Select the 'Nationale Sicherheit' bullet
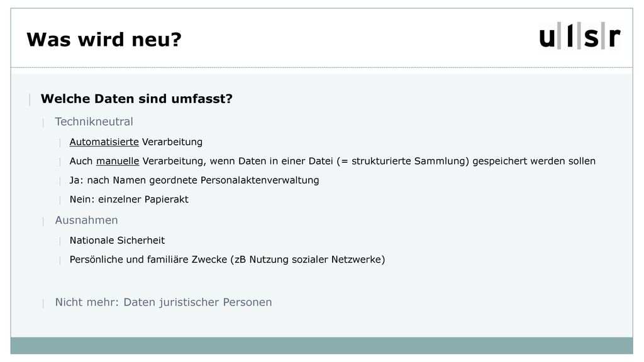Screen dimensions: 644x362 [x=117, y=241]
